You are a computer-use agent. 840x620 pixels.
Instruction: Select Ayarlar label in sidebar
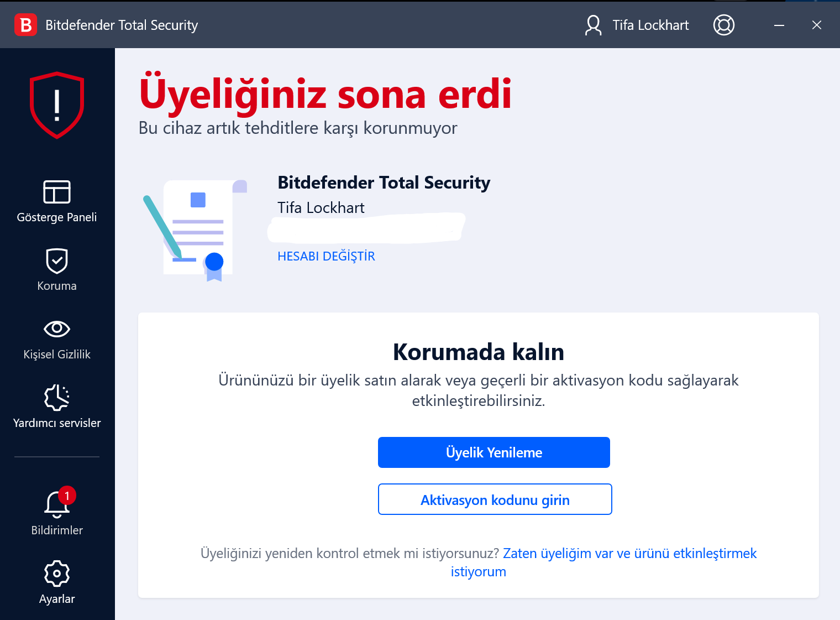57,599
